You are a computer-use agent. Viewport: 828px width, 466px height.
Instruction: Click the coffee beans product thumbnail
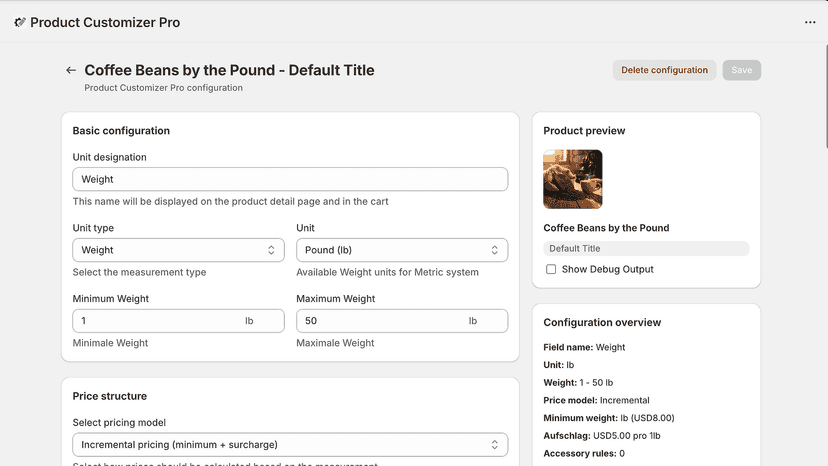(573, 179)
